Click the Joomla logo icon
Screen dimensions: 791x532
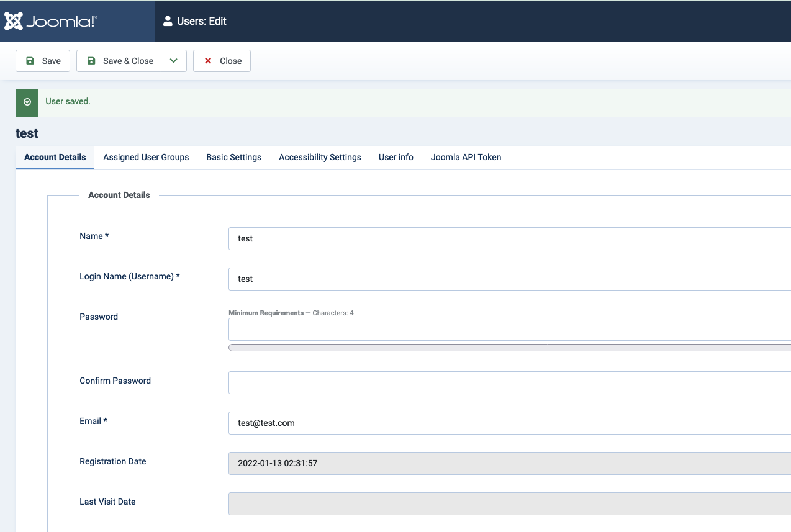[x=14, y=21]
